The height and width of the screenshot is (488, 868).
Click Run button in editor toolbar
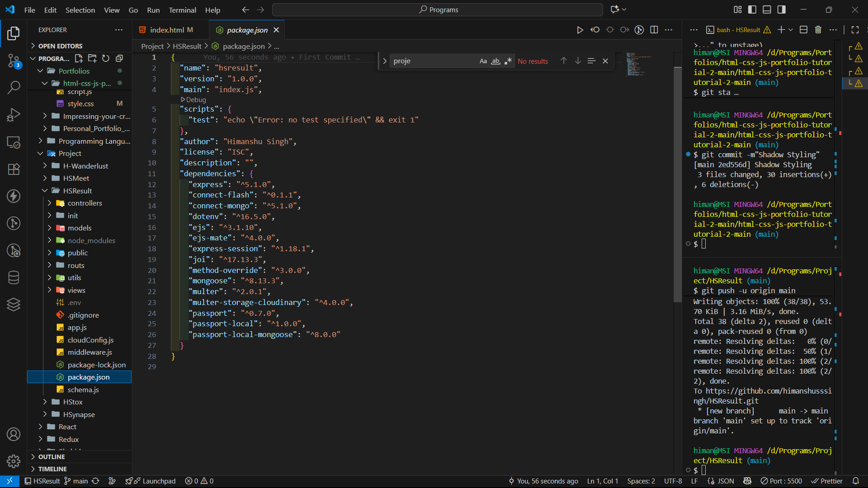pyautogui.click(x=580, y=30)
